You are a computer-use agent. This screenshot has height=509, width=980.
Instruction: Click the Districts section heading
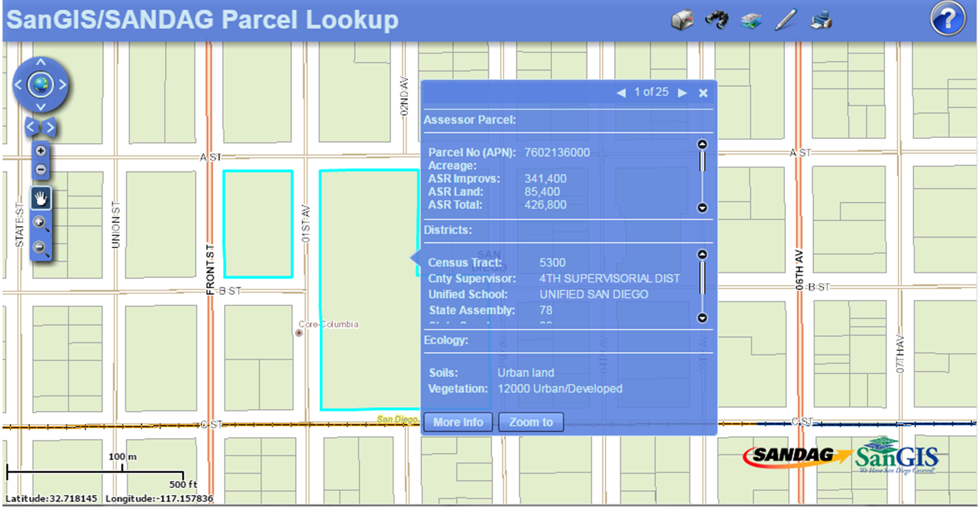coord(448,230)
